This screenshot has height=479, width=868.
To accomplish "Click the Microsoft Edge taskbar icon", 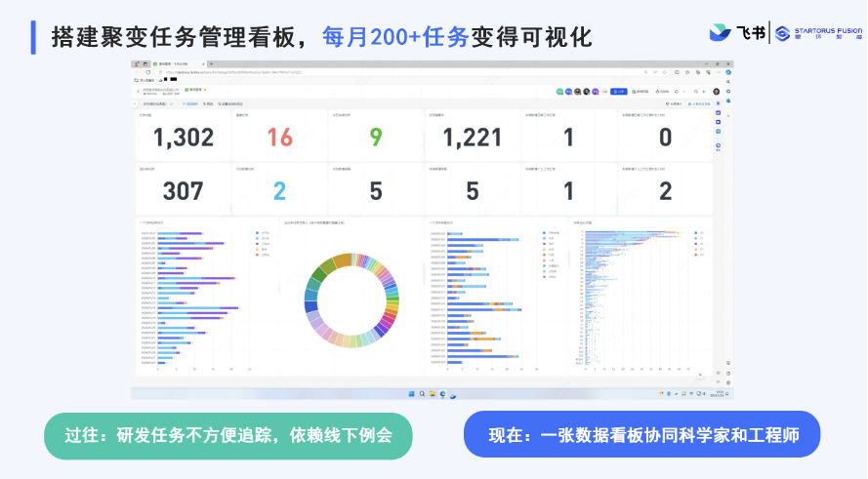I will coord(442,393).
